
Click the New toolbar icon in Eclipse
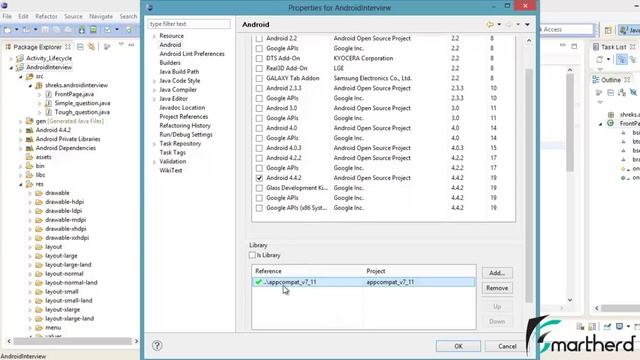click(7, 29)
